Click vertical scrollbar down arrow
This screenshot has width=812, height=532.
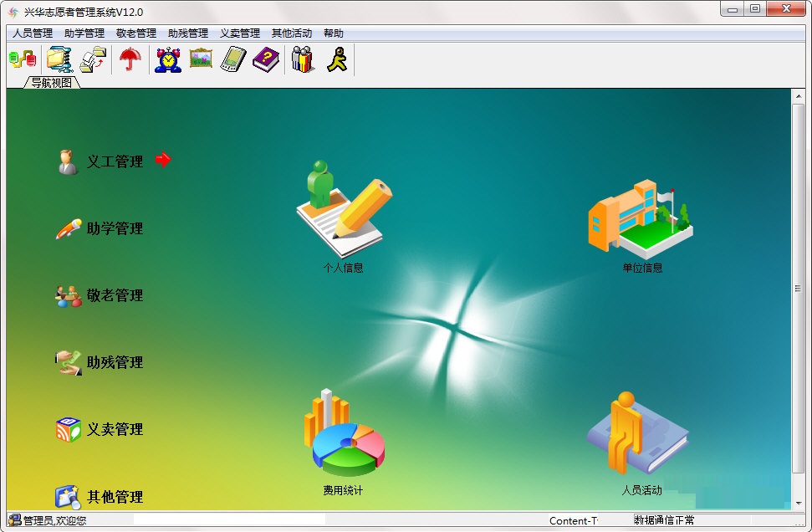[798, 503]
